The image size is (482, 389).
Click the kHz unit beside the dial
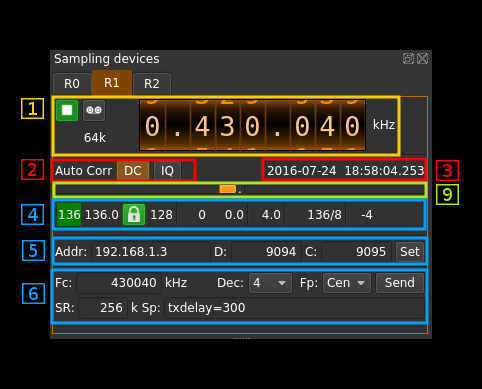(x=384, y=125)
